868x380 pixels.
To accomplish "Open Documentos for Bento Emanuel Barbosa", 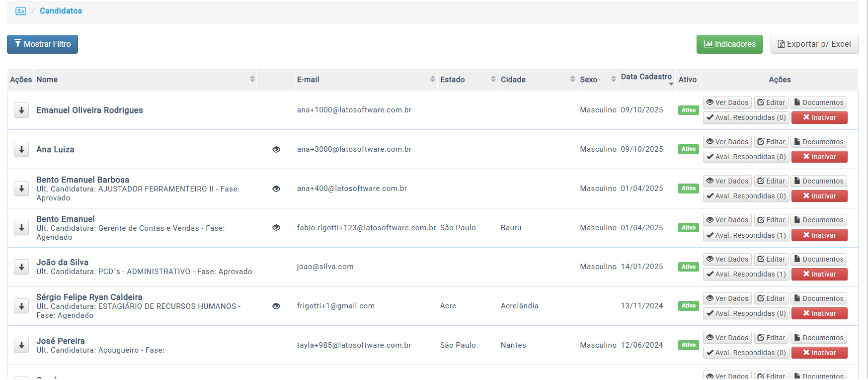I will pyautogui.click(x=818, y=181).
